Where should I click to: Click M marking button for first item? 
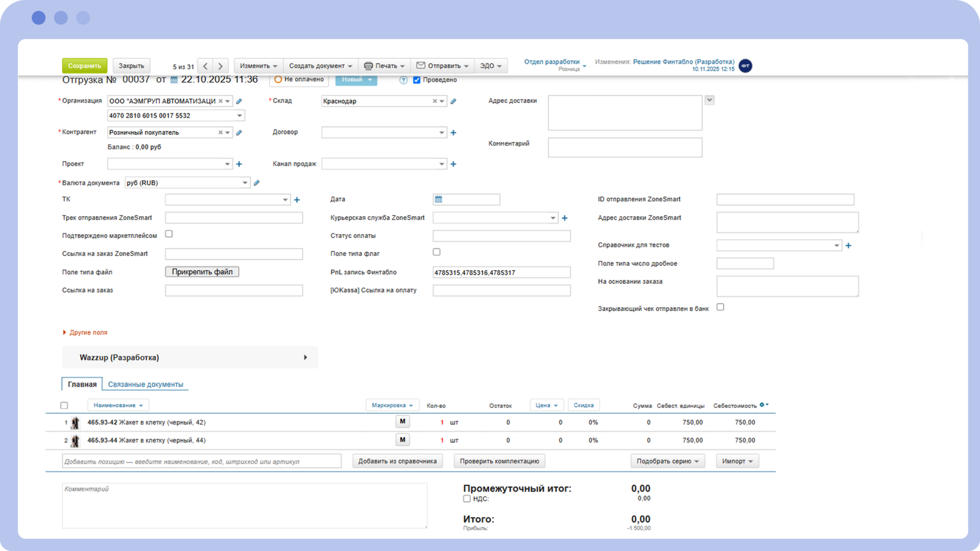[402, 422]
